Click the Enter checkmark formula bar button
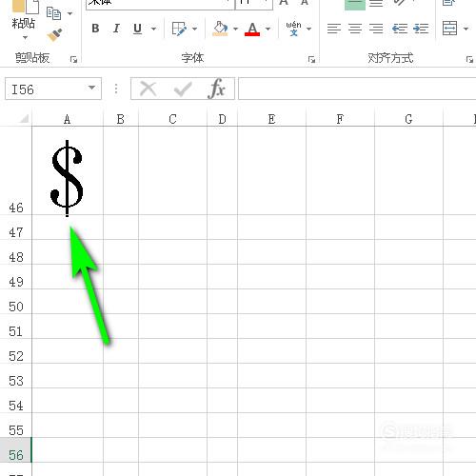 183,89
